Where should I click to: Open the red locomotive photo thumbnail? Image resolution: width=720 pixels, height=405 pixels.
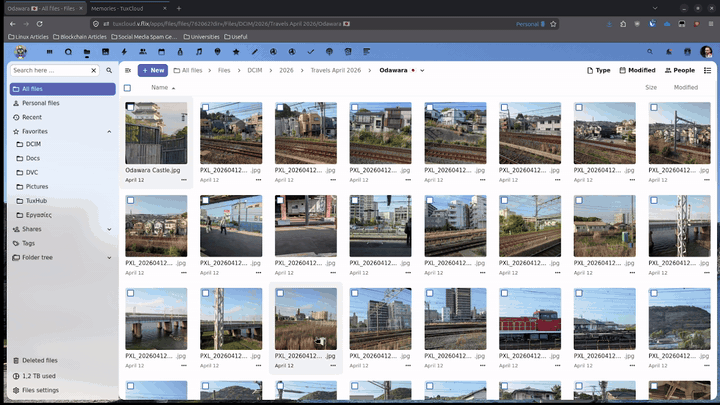point(530,319)
